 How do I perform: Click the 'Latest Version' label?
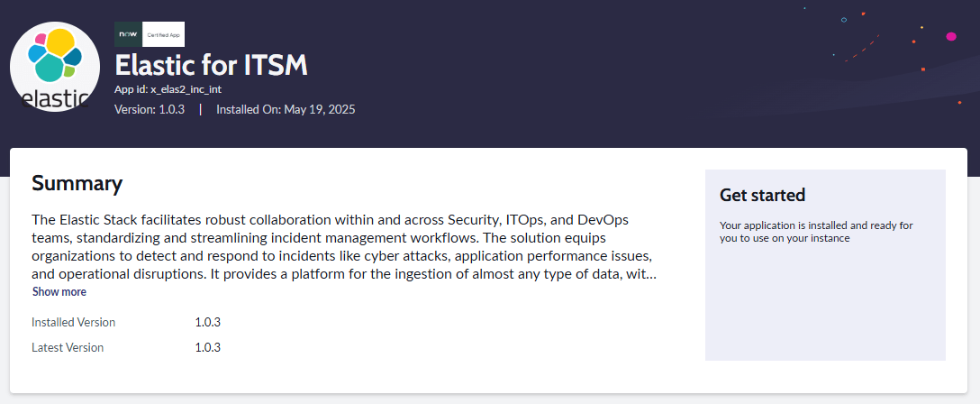tap(68, 348)
